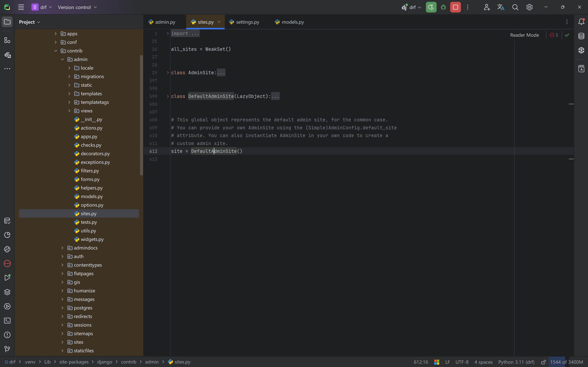Unfold the AdminSite class code block
588x367 pixels.
click(x=168, y=73)
